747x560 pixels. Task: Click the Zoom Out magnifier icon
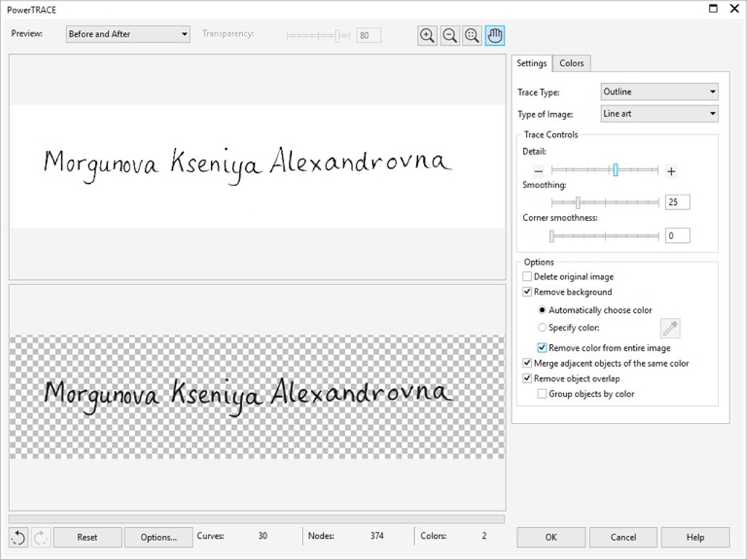[x=450, y=35]
